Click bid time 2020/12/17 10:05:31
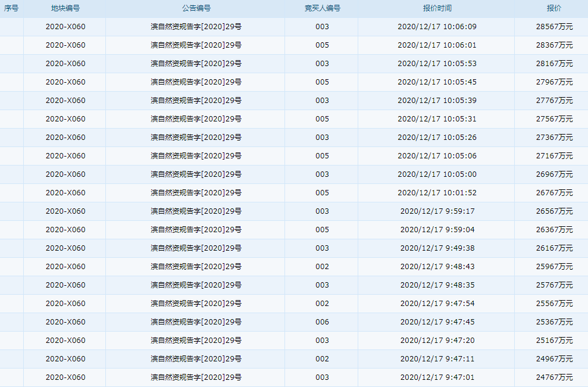The width and height of the screenshot is (588, 387). coord(437,119)
